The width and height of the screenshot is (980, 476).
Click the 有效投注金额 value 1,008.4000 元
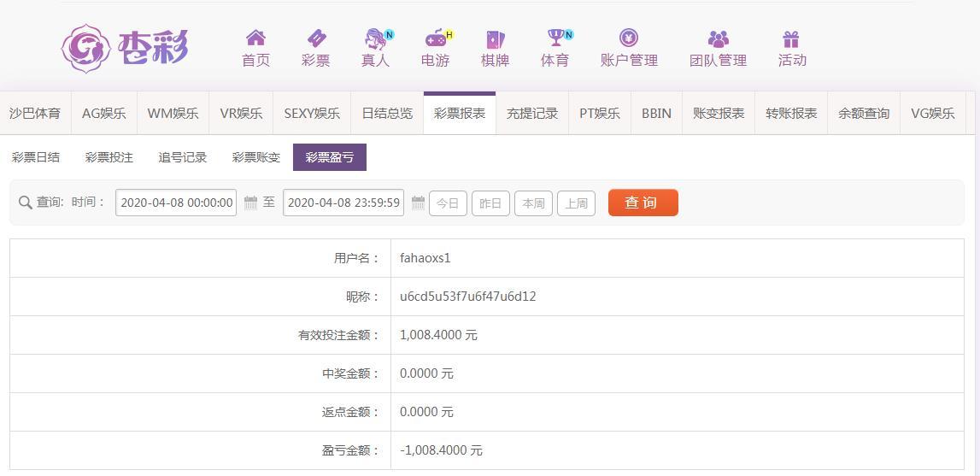coord(439,335)
